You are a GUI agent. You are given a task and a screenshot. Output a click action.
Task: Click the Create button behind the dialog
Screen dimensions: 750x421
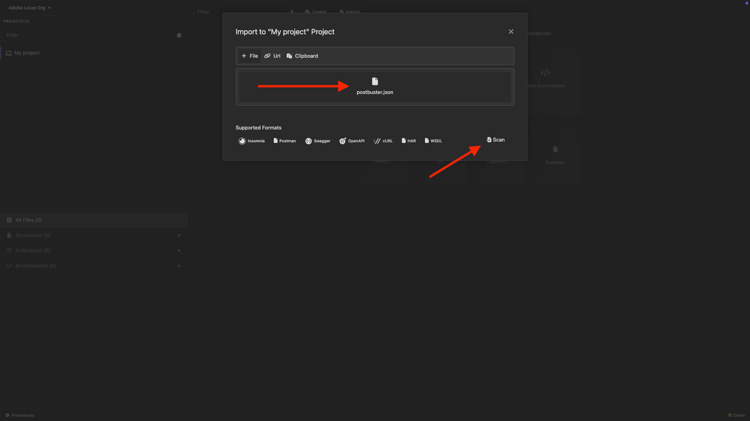click(316, 11)
